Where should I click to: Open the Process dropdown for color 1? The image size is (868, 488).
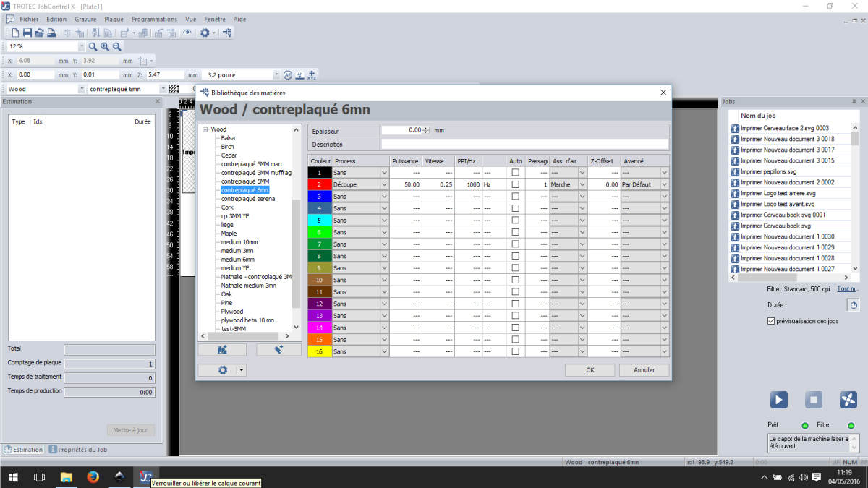pyautogui.click(x=384, y=173)
